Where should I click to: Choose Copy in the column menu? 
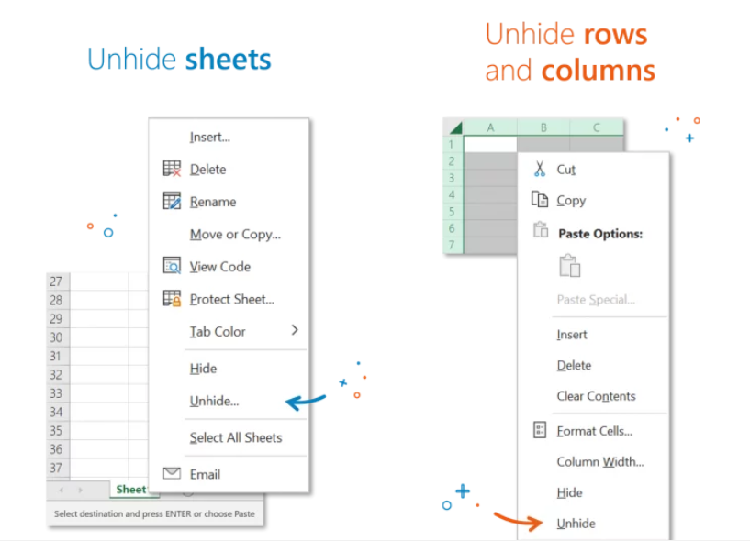[571, 200]
